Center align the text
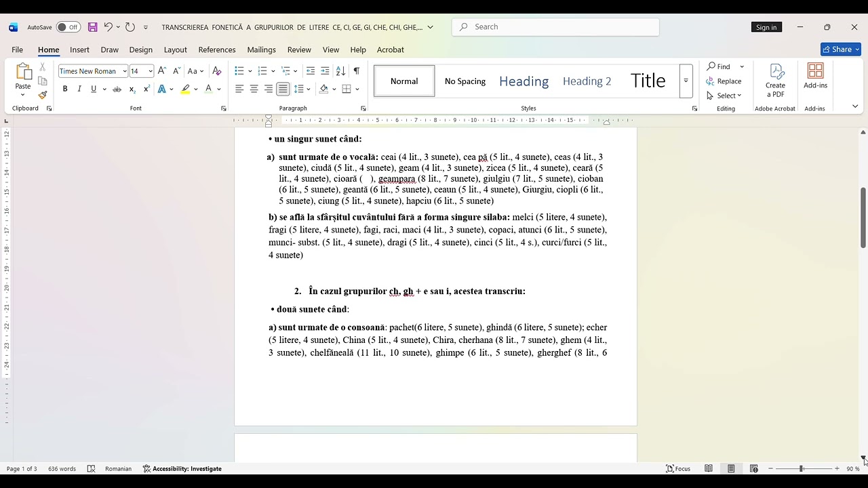This screenshot has height=488, width=868. pyautogui.click(x=254, y=89)
